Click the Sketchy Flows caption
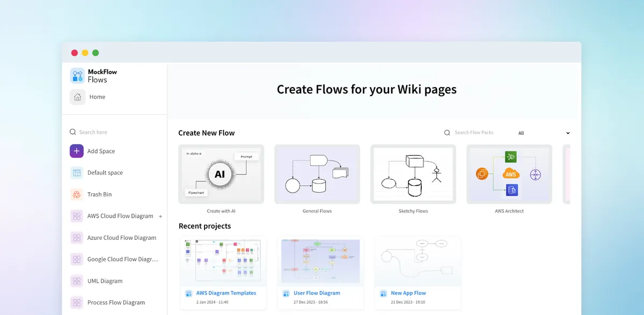644x315 pixels. [x=413, y=211]
